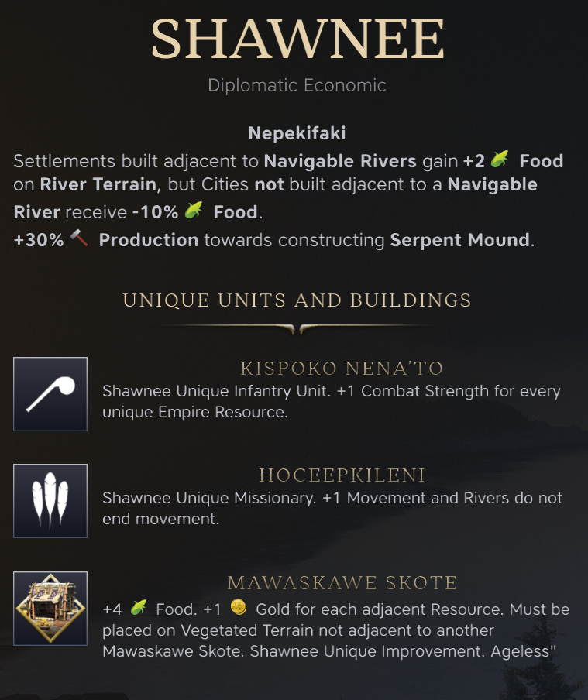
Task: Select the MAWASKAWE SKOTE improvement title
Action: (x=342, y=582)
